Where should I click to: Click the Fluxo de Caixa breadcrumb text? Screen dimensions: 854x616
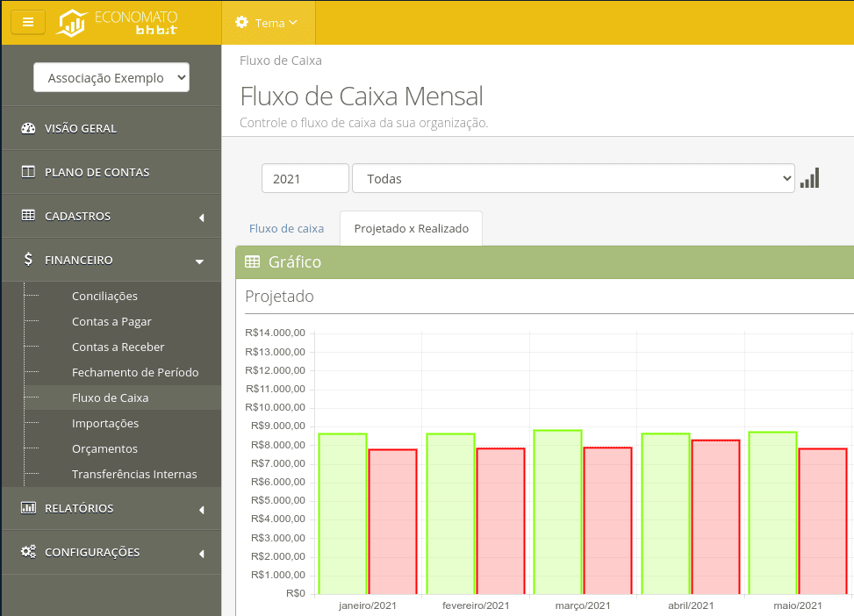click(281, 61)
